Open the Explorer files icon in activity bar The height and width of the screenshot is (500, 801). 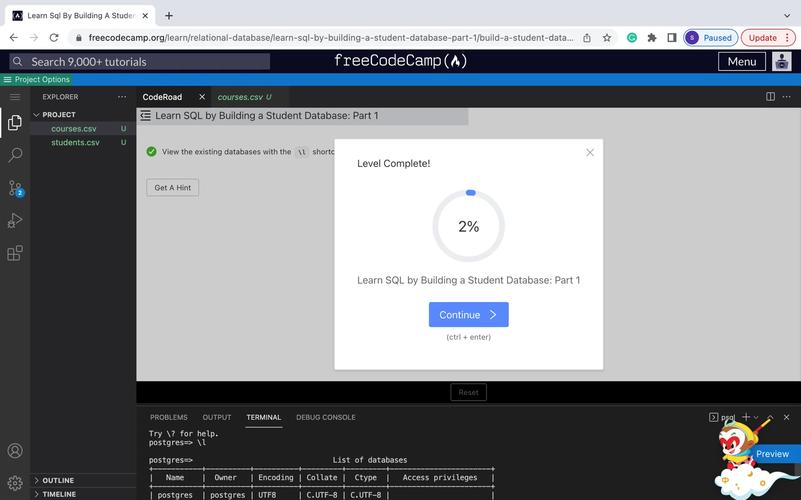15,122
